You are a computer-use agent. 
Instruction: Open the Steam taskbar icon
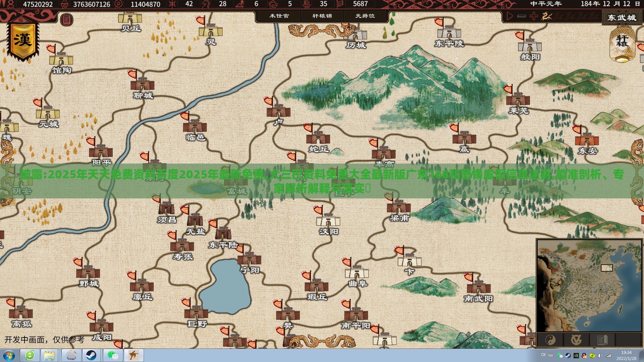pos(91,355)
